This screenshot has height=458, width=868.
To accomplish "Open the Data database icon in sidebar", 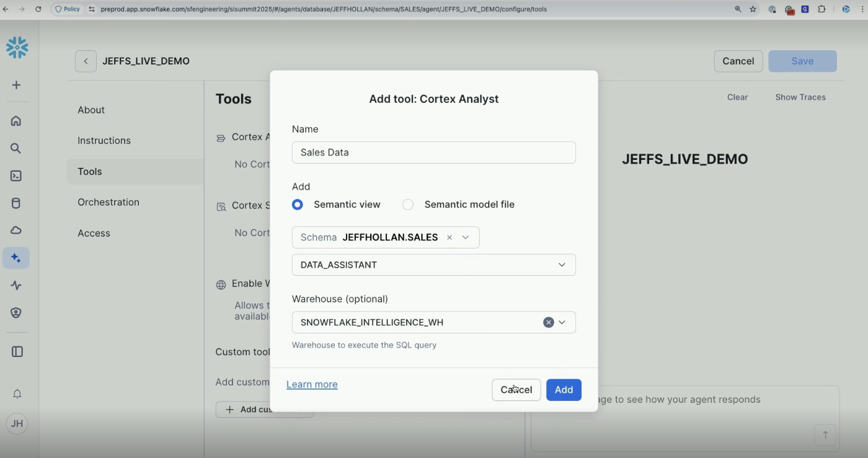I will pyautogui.click(x=16, y=203).
